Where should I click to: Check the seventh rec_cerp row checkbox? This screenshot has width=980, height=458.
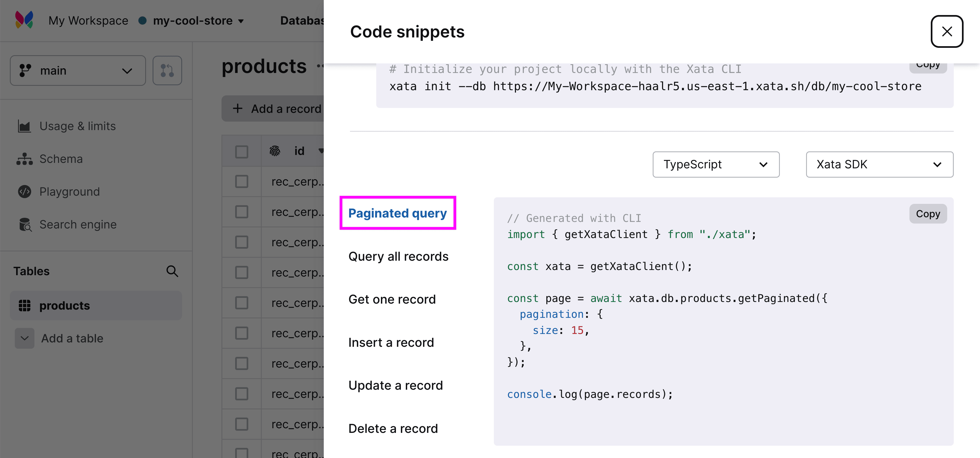[x=241, y=363]
